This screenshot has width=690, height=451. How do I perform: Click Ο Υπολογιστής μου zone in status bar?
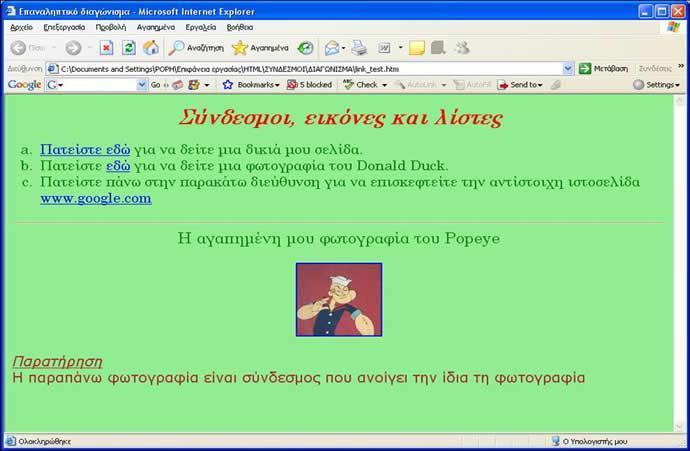(x=590, y=441)
